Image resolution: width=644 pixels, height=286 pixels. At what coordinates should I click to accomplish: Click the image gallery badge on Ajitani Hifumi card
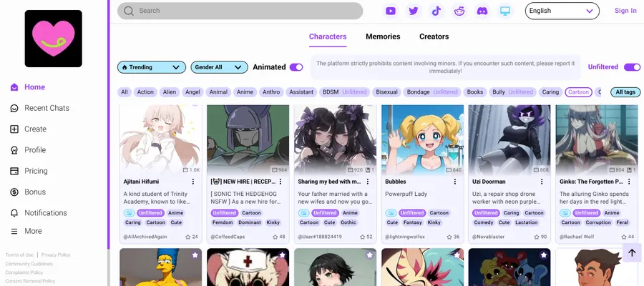click(130, 213)
